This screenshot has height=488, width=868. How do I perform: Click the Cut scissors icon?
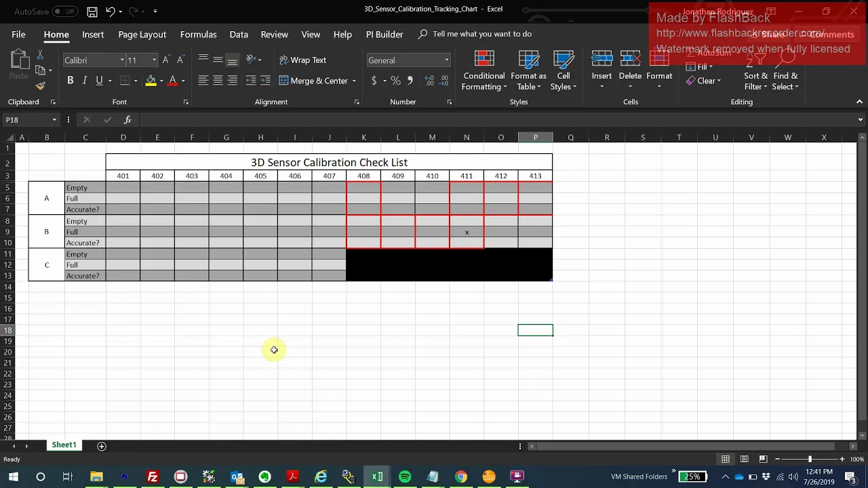tap(40, 55)
